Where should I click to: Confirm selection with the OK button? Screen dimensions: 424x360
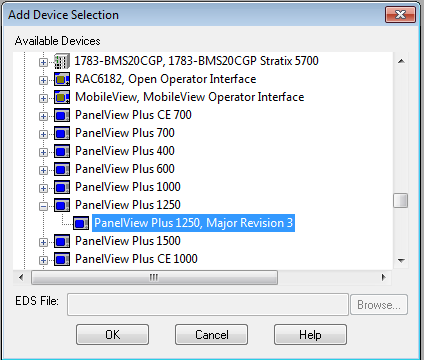tap(112, 334)
